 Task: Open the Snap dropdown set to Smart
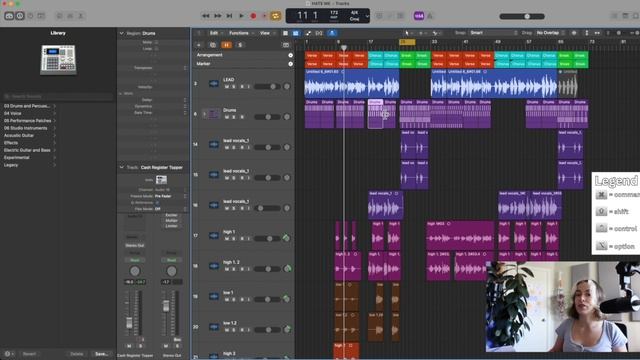point(493,33)
